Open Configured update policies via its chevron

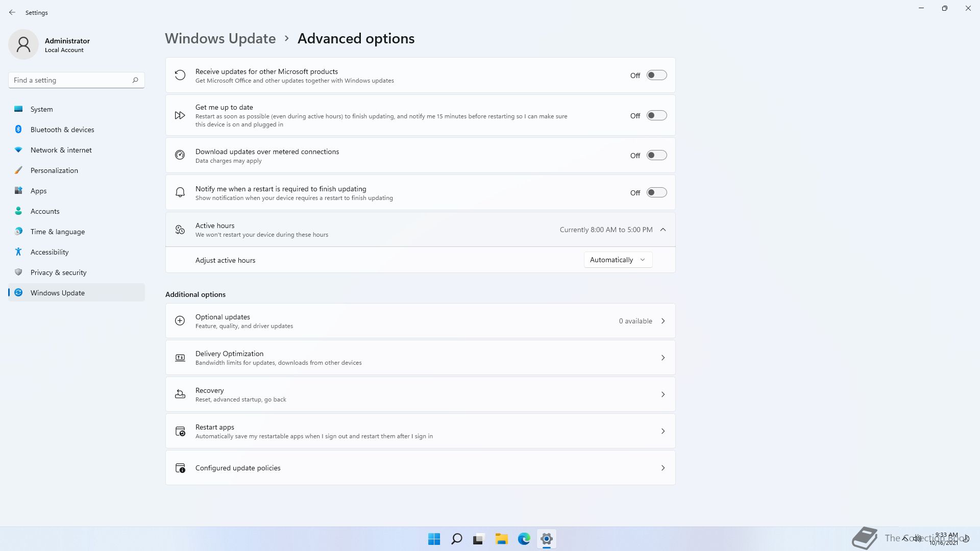coord(663,468)
